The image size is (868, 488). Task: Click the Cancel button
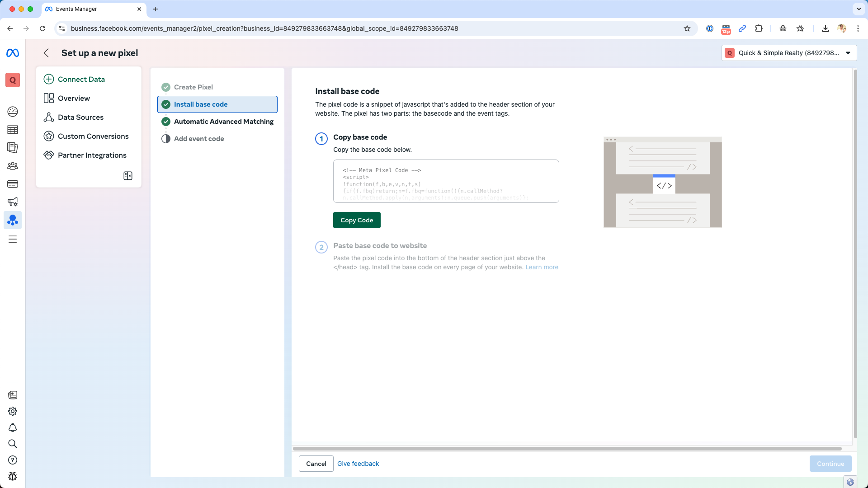point(316,464)
